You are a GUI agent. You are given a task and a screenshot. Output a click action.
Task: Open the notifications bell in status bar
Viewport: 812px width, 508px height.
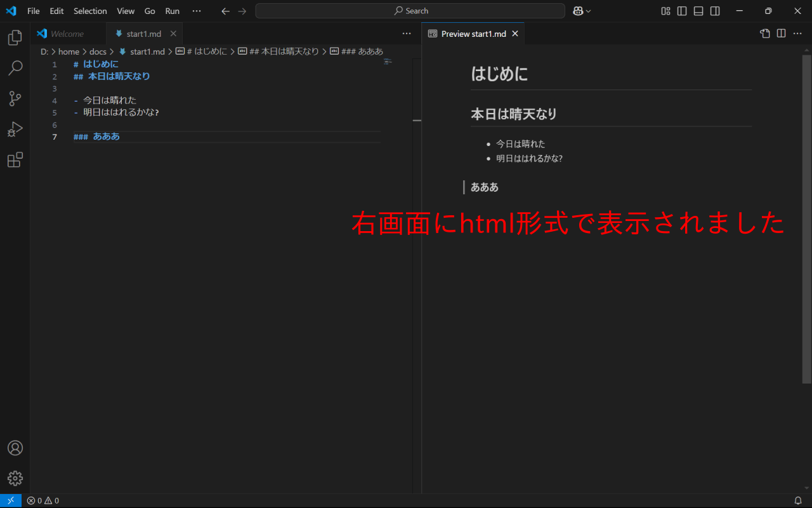click(x=798, y=500)
